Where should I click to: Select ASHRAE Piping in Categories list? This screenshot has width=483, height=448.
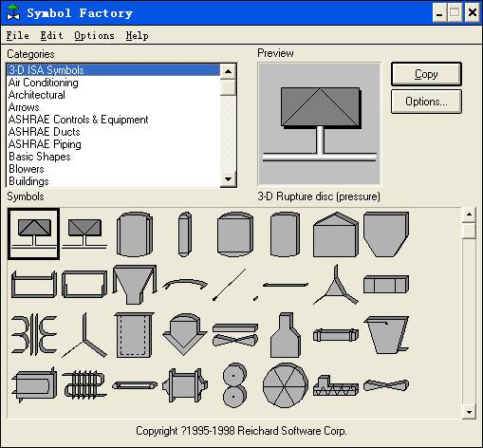(45, 144)
